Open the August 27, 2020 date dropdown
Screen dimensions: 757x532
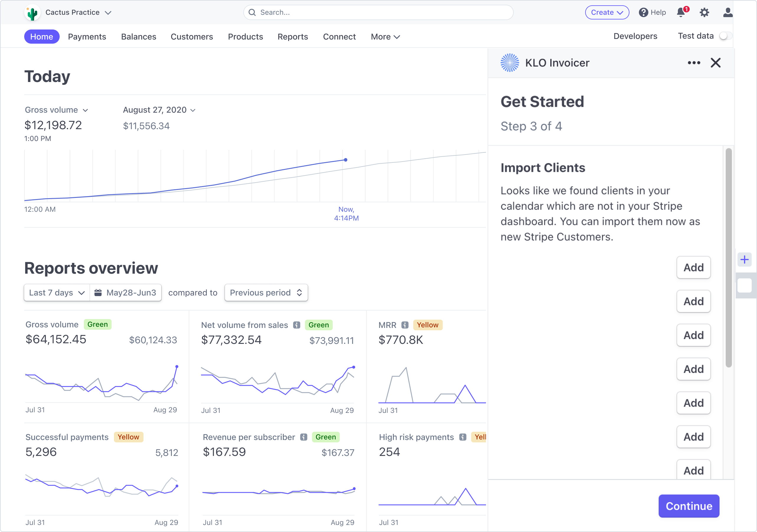tap(159, 110)
